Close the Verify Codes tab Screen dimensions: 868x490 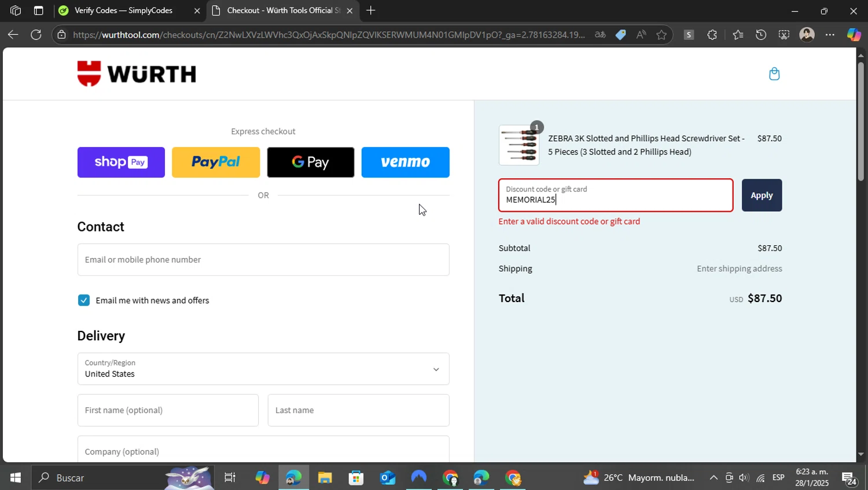click(197, 10)
